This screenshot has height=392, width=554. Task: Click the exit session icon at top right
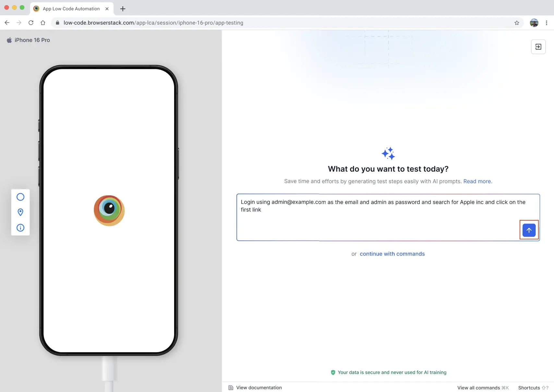pyautogui.click(x=538, y=47)
